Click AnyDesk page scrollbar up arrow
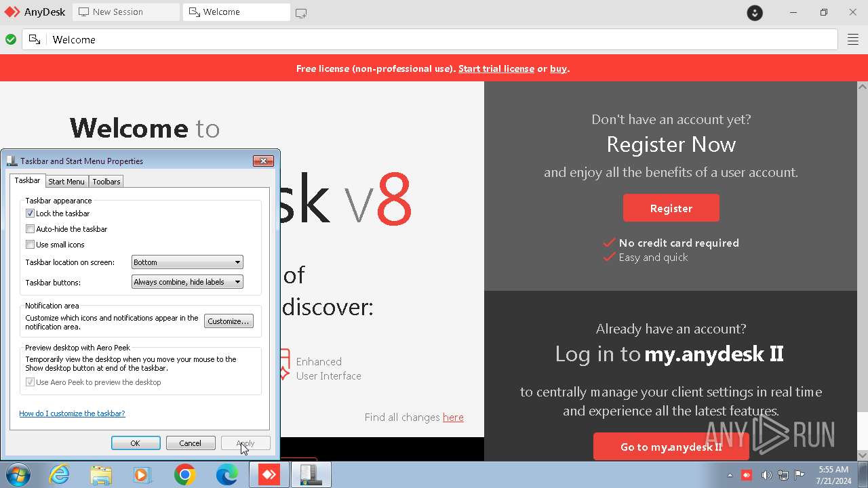Image resolution: width=868 pixels, height=488 pixels. pyautogui.click(x=863, y=87)
